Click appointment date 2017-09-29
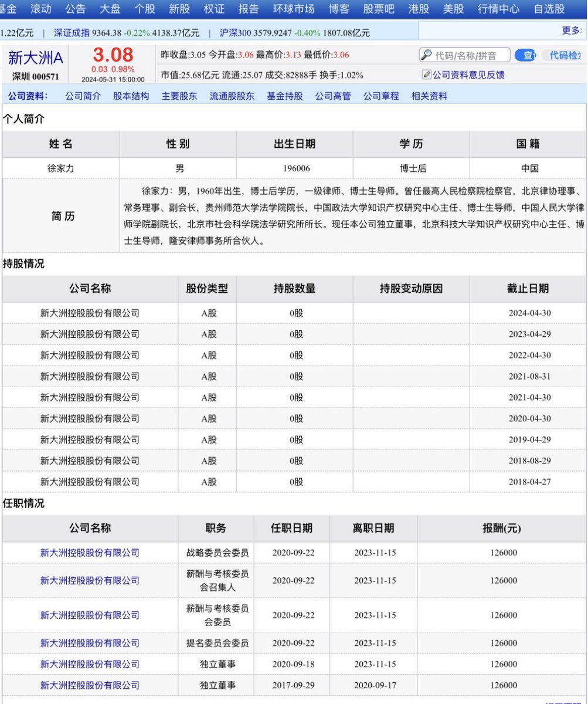The image size is (588, 704). pos(293,685)
